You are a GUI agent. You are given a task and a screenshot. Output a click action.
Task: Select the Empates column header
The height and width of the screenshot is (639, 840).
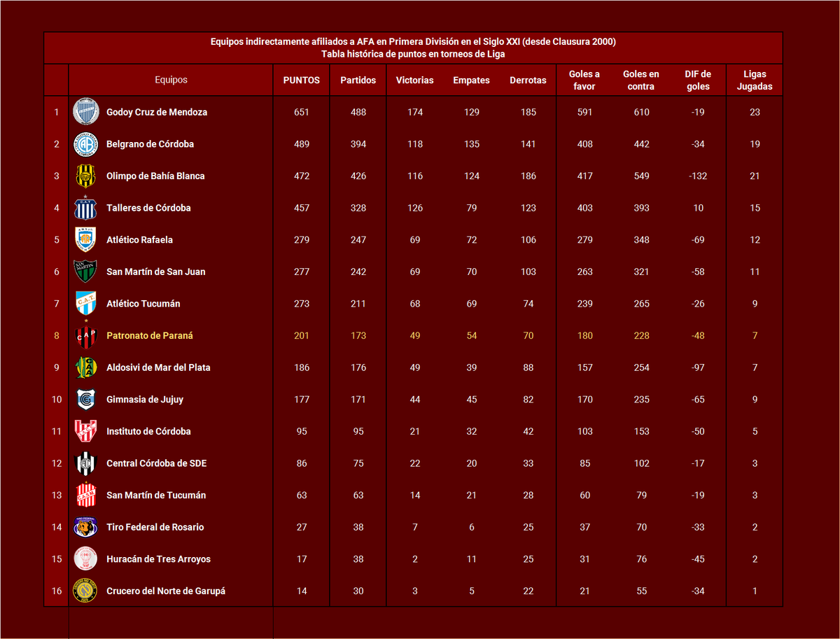pos(472,80)
